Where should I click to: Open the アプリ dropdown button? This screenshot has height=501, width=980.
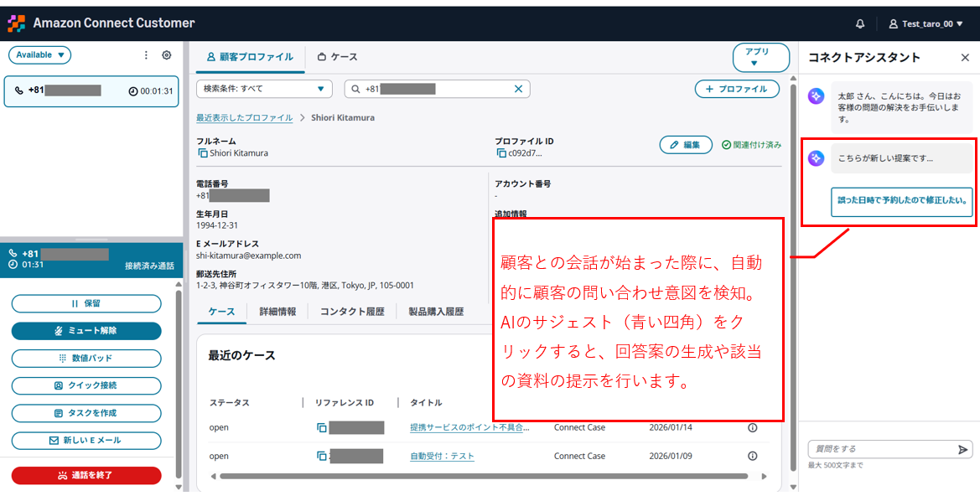(x=761, y=58)
